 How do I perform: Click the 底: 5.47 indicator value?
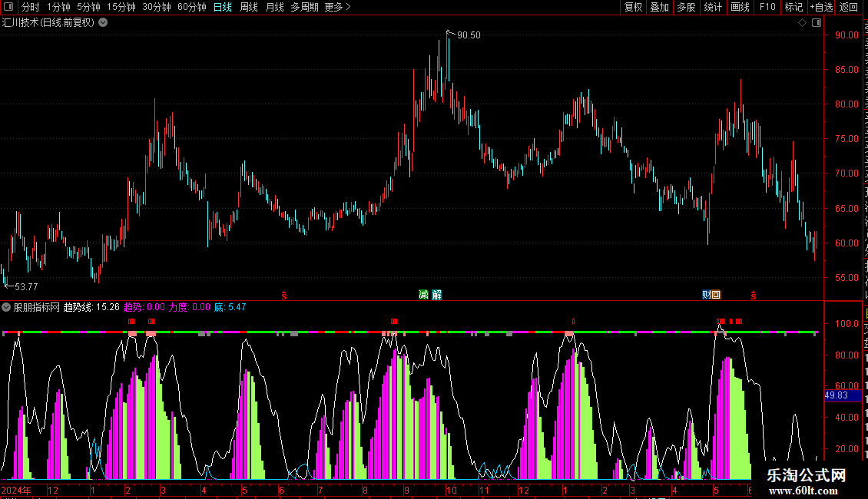pyautogui.click(x=230, y=307)
